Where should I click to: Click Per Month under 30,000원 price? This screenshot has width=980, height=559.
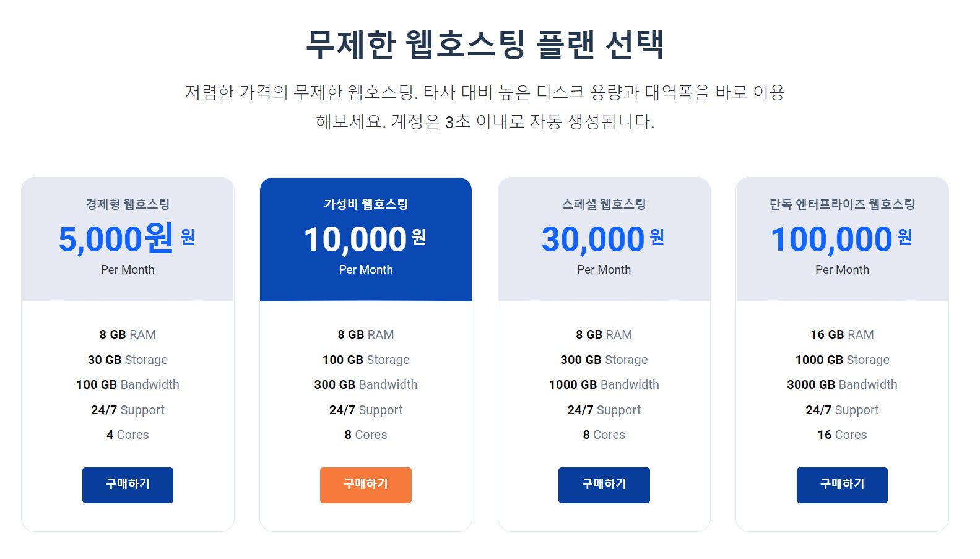pos(604,269)
